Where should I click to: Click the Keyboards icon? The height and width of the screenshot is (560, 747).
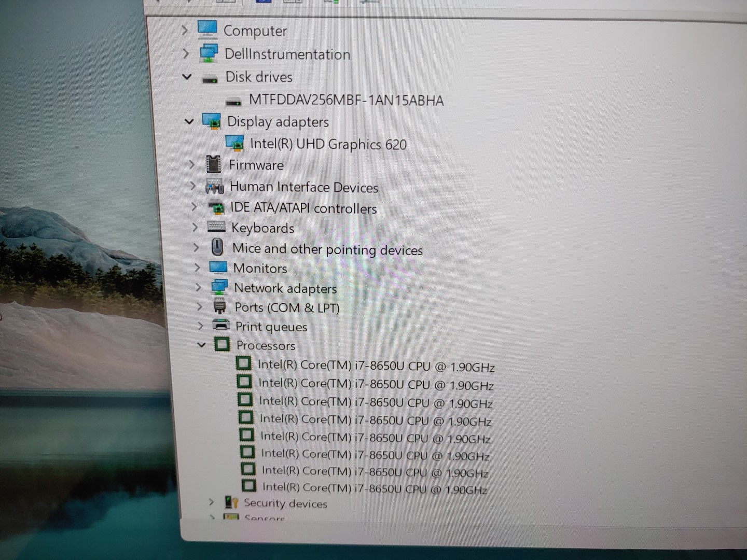[x=216, y=227]
